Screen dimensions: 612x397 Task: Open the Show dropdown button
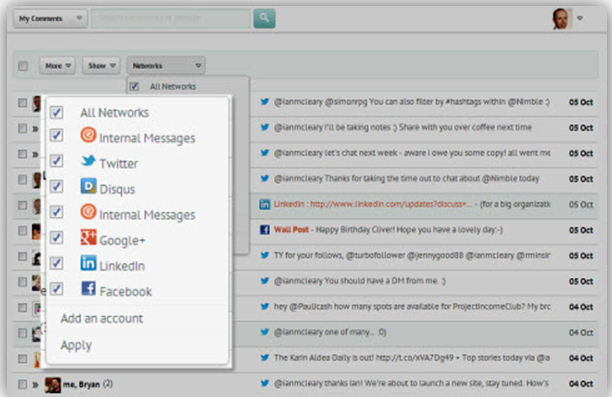coord(101,66)
